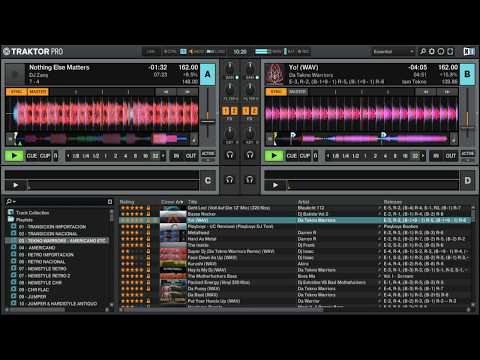Screen dimensions: 480x360
Task: Click the Deck A tempo bend backward button
Action: [166, 92]
